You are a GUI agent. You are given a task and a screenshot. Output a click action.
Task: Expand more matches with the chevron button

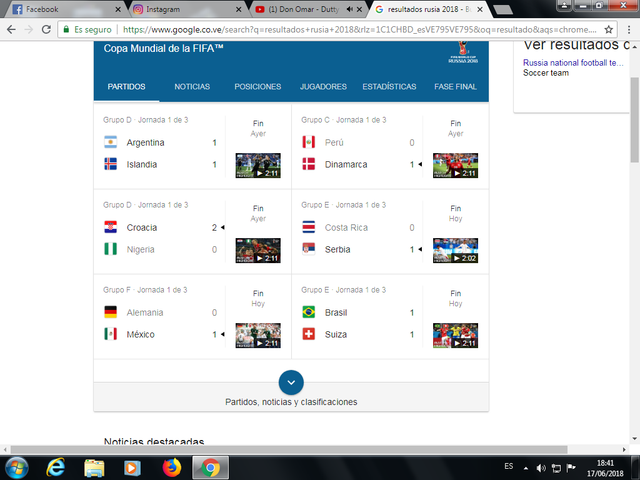291,382
